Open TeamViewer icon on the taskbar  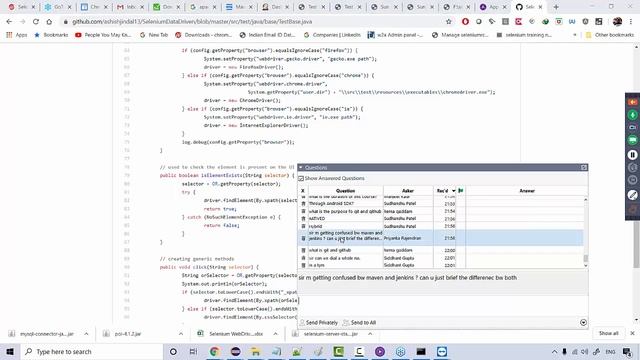[x=442, y=351]
